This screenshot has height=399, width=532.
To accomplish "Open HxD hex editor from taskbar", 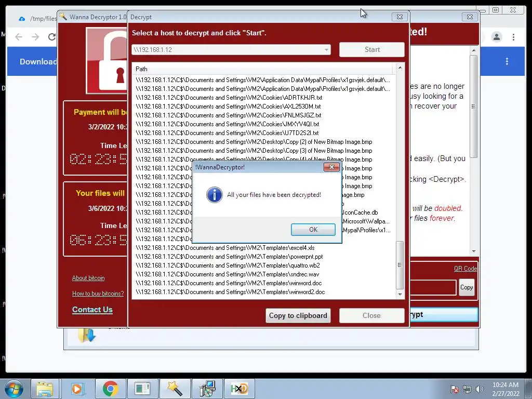I will (x=239, y=389).
